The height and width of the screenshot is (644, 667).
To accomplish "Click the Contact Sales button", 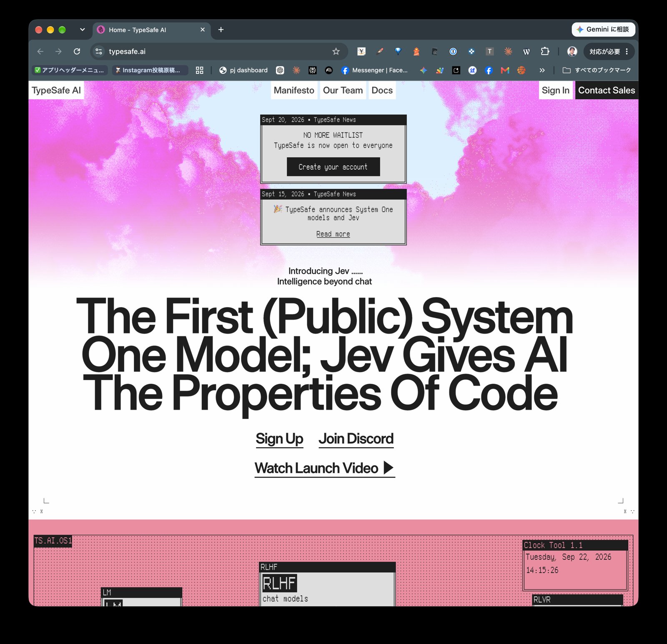I will (607, 90).
